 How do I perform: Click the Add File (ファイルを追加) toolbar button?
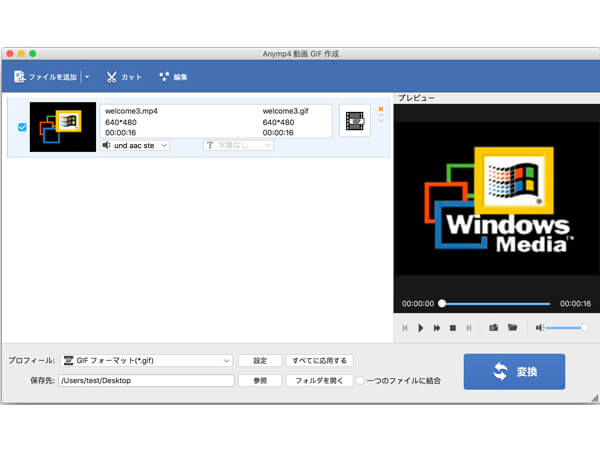pyautogui.click(x=46, y=77)
